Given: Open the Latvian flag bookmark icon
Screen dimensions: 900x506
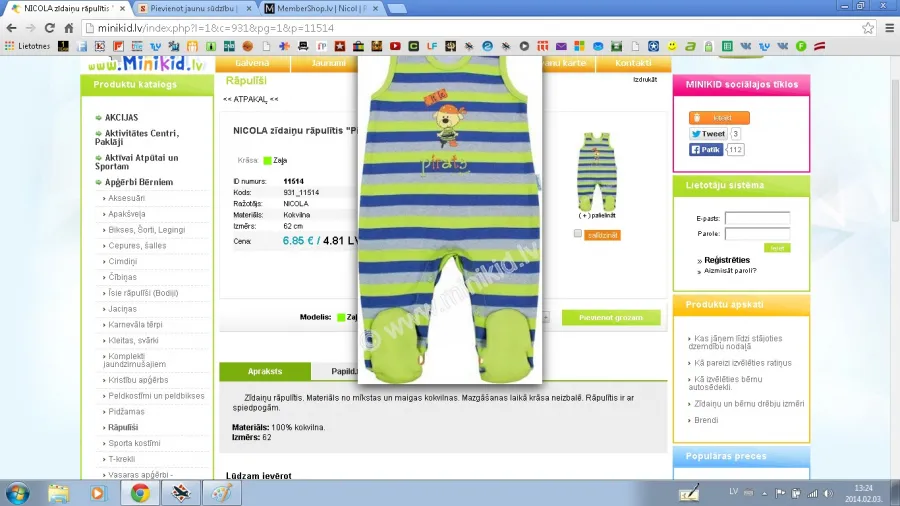Looking at the screenshot, I should (x=820, y=46).
